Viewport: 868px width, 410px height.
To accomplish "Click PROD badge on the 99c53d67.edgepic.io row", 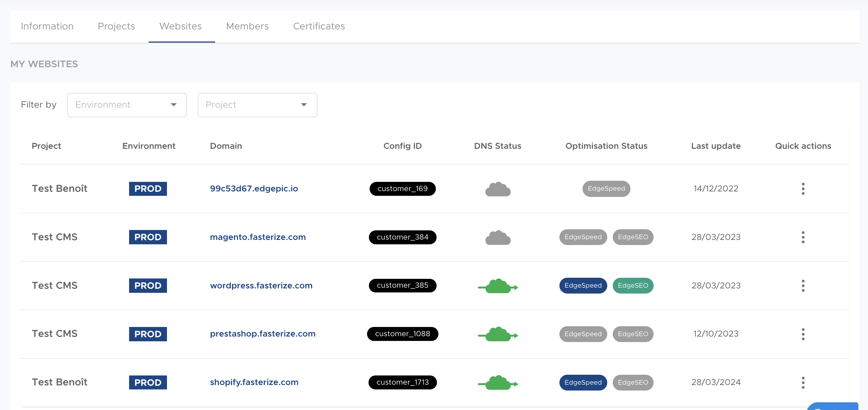I will pos(148,188).
